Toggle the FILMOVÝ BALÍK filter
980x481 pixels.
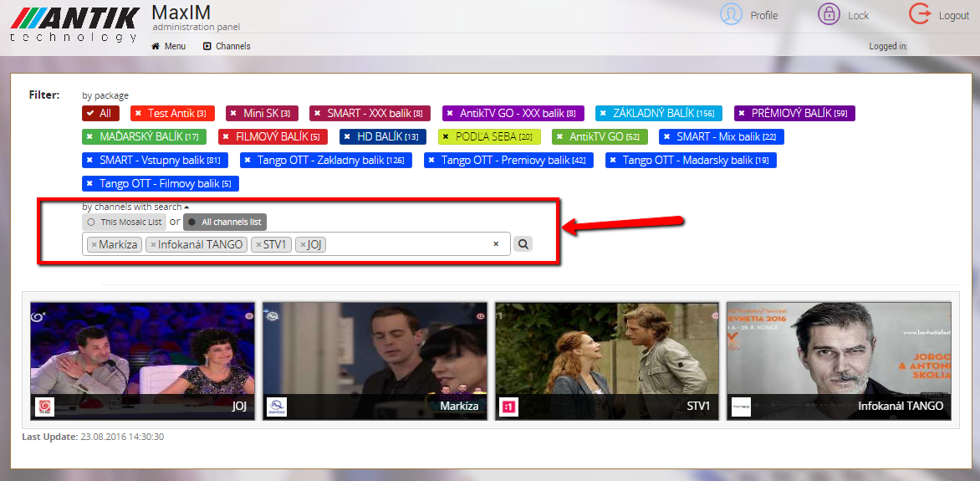click(x=273, y=136)
